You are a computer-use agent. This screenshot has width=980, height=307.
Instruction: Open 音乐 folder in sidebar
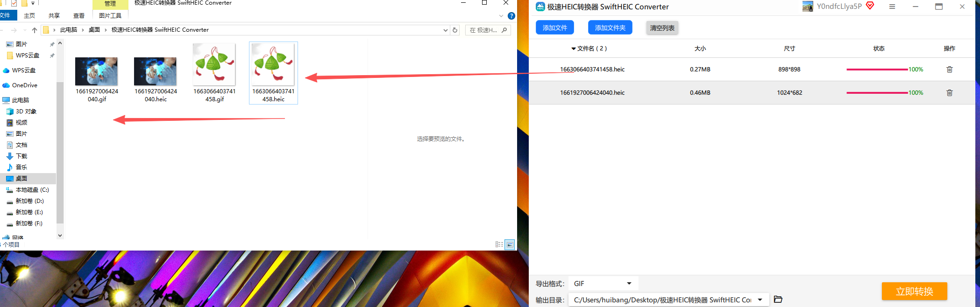(17, 167)
